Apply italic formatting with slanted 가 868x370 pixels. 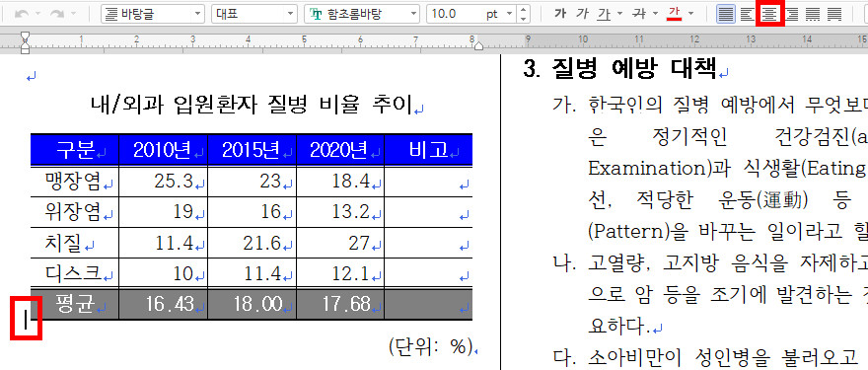(582, 14)
